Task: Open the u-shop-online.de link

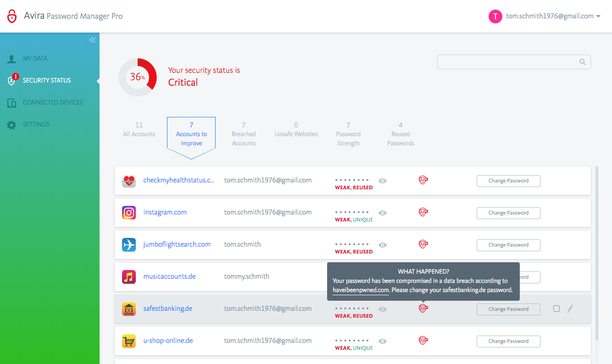Action: (x=168, y=341)
